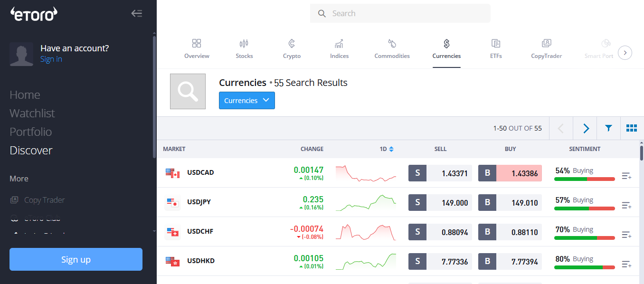Open the Smart Portfolios pie icon
644x284 pixels.
point(606,44)
